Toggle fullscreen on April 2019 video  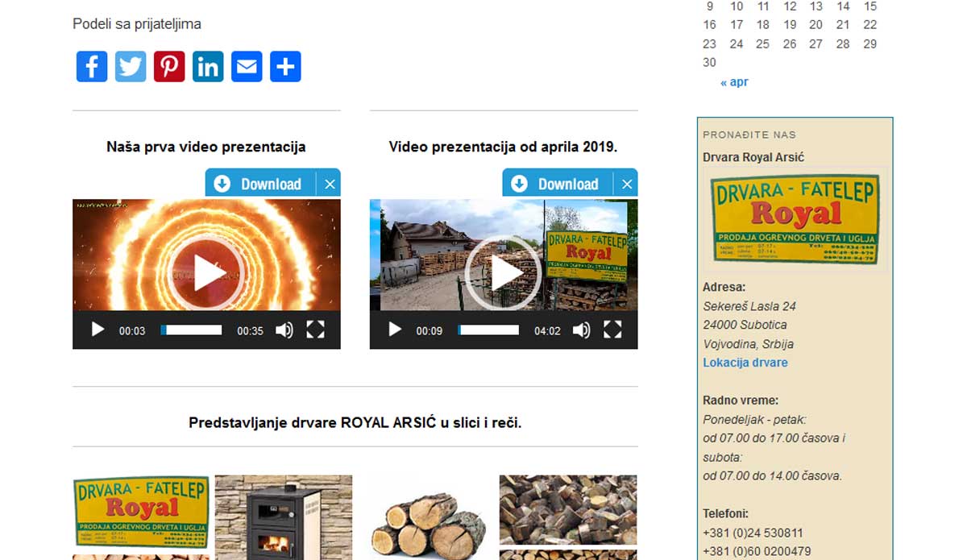[x=612, y=330]
